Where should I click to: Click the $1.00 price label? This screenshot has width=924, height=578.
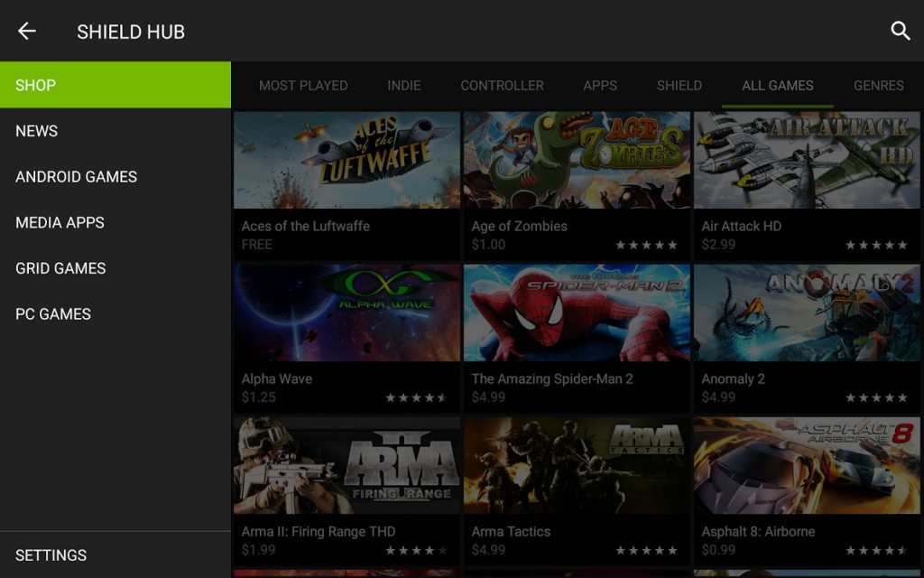[488, 244]
